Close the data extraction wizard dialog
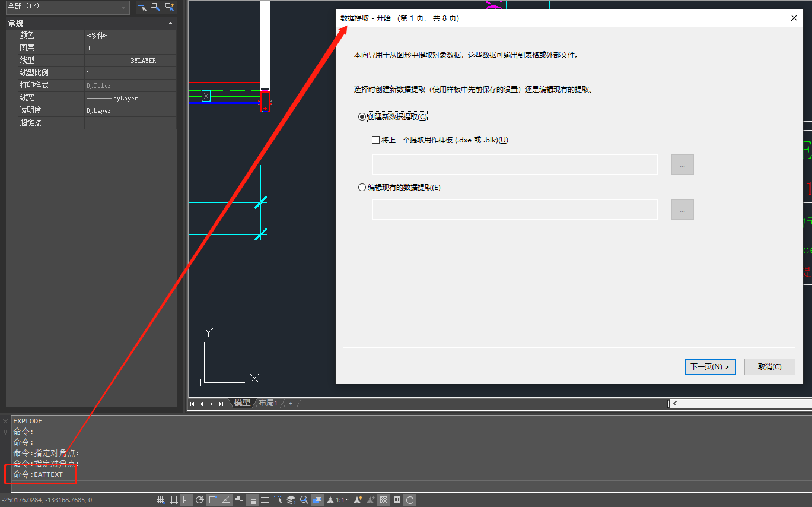This screenshot has width=812, height=507. click(794, 18)
